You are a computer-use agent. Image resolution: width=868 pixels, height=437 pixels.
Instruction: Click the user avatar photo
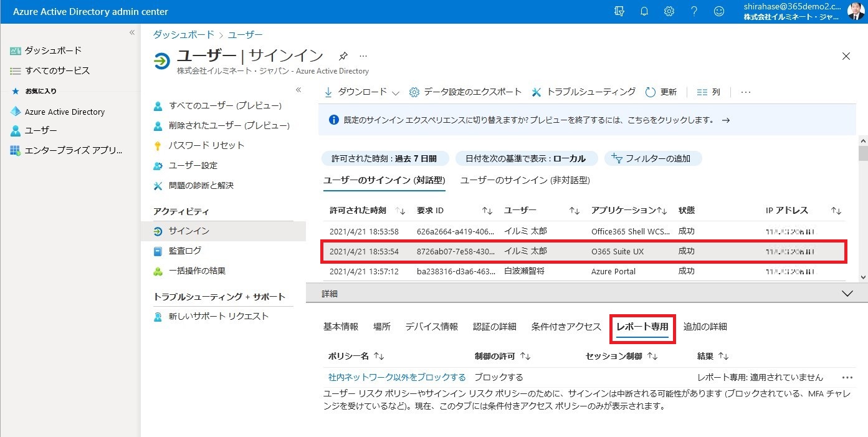tap(856, 11)
